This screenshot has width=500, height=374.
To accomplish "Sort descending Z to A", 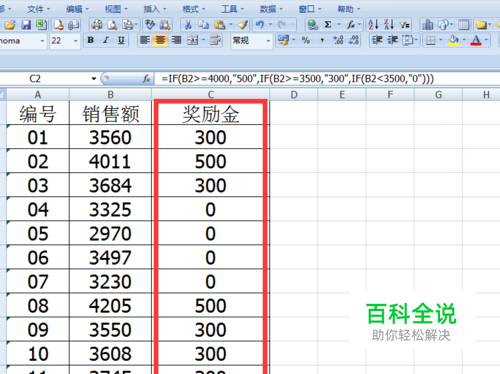I will click(389, 25).
